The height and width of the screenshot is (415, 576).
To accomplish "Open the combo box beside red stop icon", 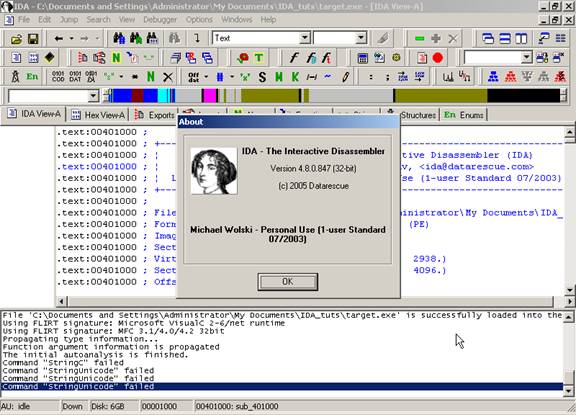I will click(x=526, y=57).
